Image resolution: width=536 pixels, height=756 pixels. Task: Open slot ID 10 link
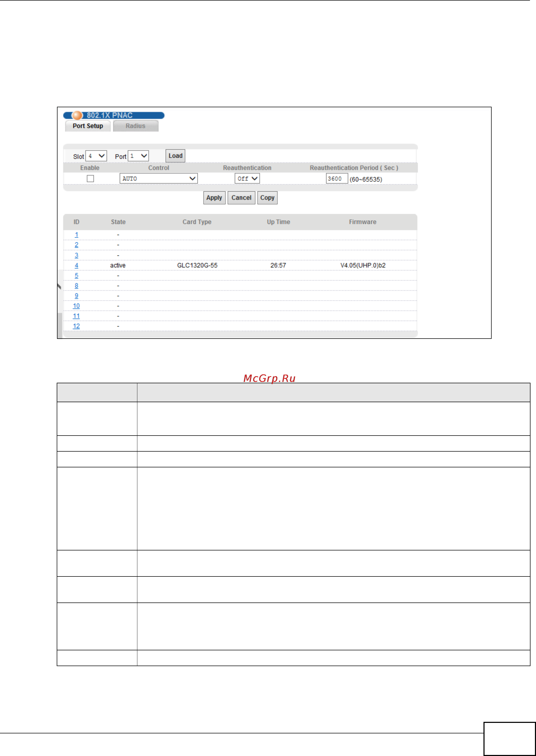click(x=76, y=306)
